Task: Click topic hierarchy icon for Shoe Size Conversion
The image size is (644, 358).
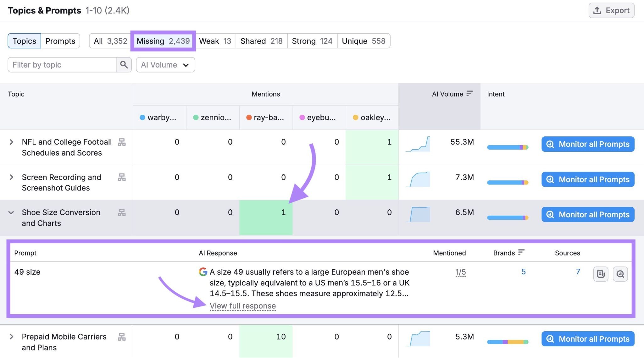Action: 122,212
